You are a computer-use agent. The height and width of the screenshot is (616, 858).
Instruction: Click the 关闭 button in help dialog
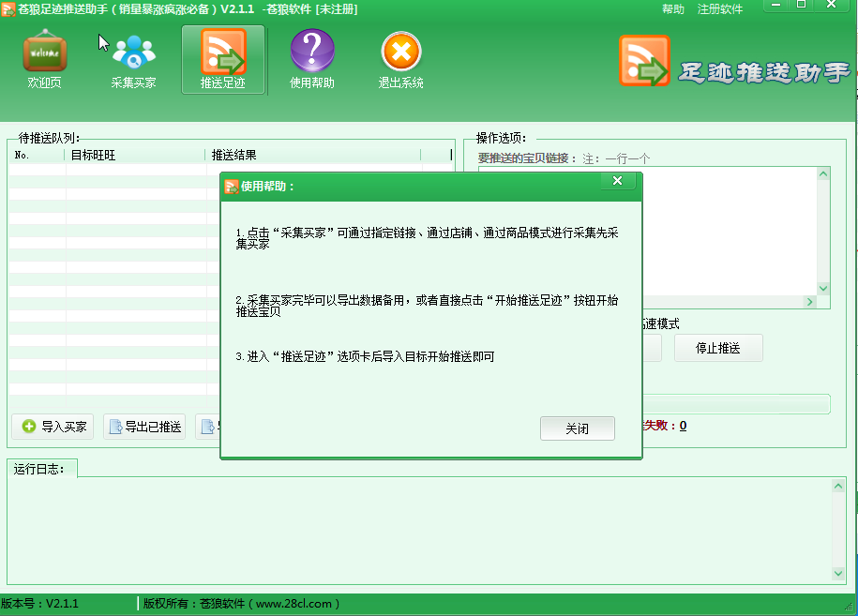tap(578, 428)
